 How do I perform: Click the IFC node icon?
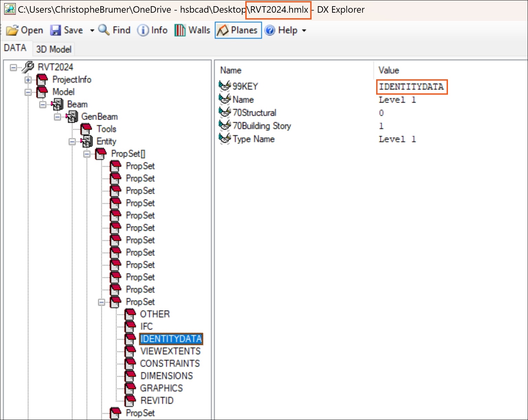pyautogui.click(x=130, y=327)
